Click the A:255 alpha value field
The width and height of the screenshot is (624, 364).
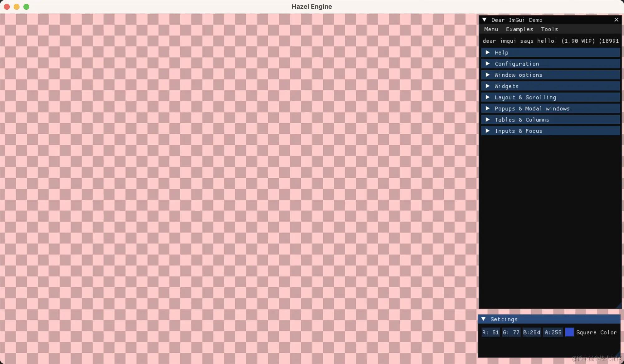tap(553, 333)
